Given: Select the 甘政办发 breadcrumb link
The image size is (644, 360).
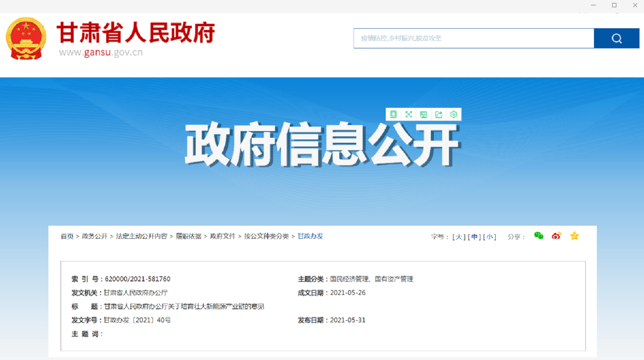Looking at the screenshot, I should [310, 236].
